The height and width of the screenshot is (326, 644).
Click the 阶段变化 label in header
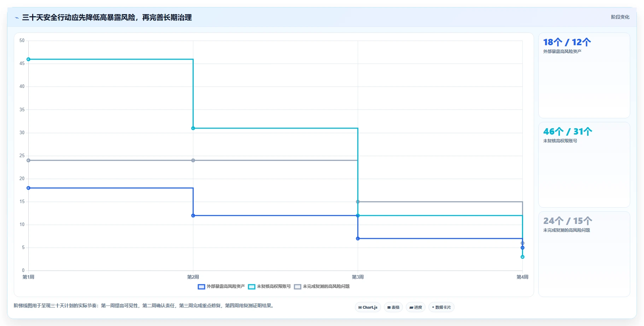[x=620, y=17]
